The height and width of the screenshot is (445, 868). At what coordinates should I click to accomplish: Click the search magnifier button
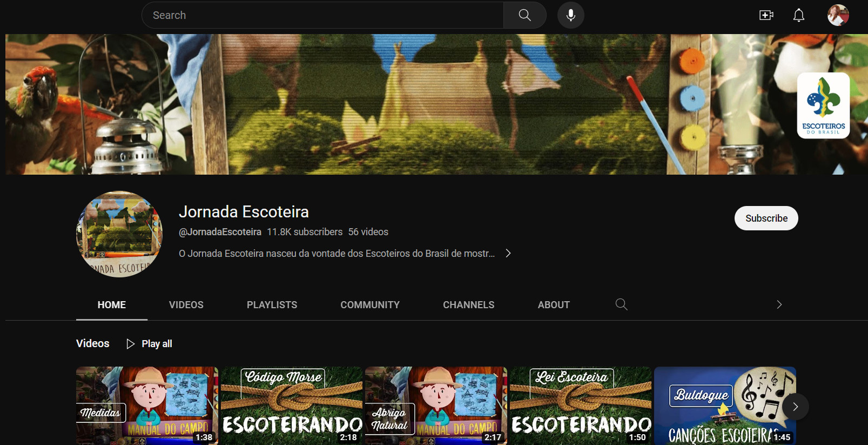click(524, 15)
